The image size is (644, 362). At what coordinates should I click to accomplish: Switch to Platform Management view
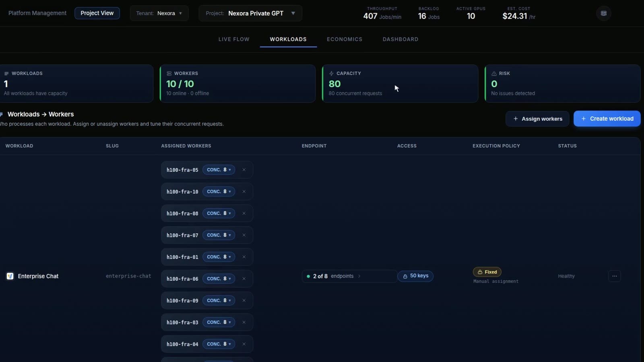(37, 13)
